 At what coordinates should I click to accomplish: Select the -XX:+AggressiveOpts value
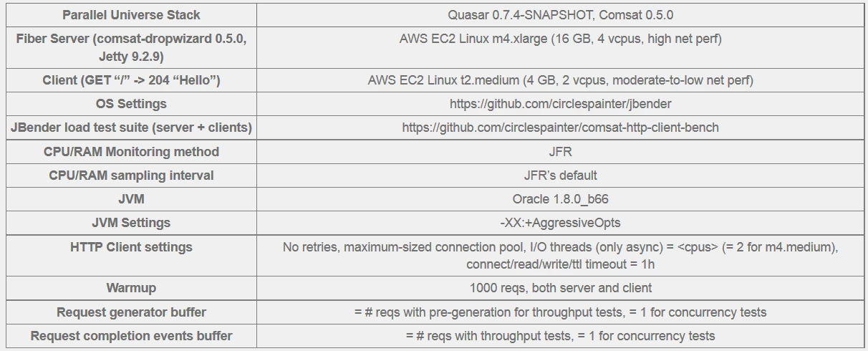[x=560, y=223]
